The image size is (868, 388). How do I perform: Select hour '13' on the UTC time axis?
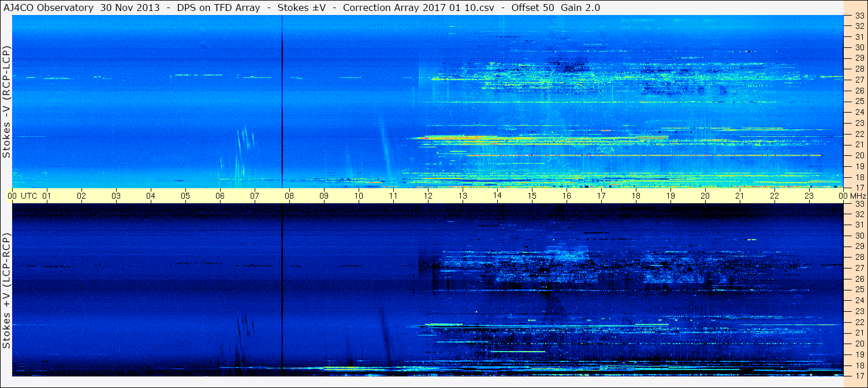463,196
